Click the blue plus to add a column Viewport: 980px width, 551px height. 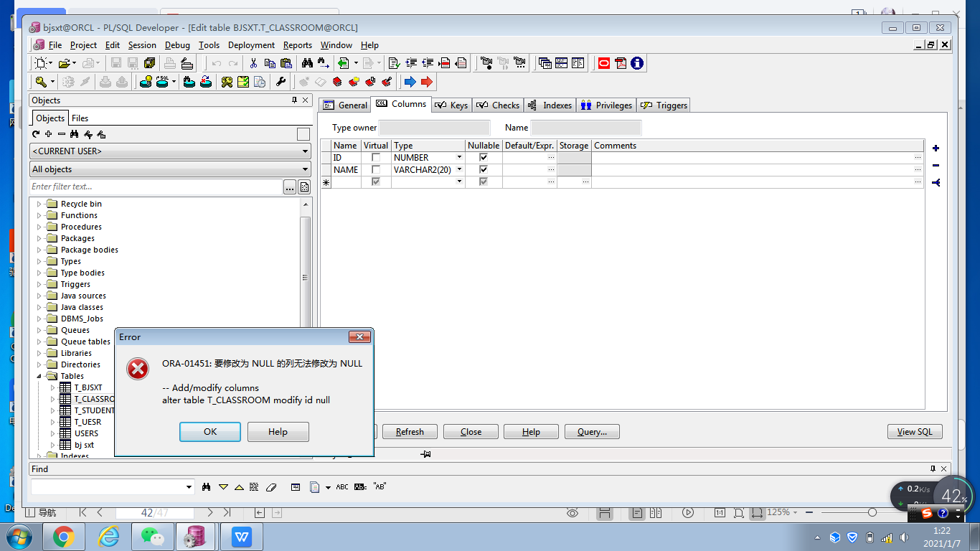click(x=936, y=149)
